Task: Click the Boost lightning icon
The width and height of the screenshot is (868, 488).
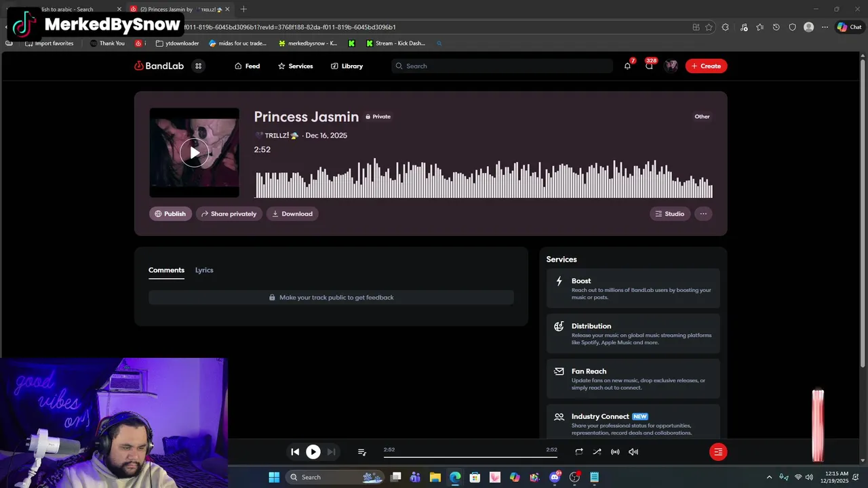Action: coord(559,281)
